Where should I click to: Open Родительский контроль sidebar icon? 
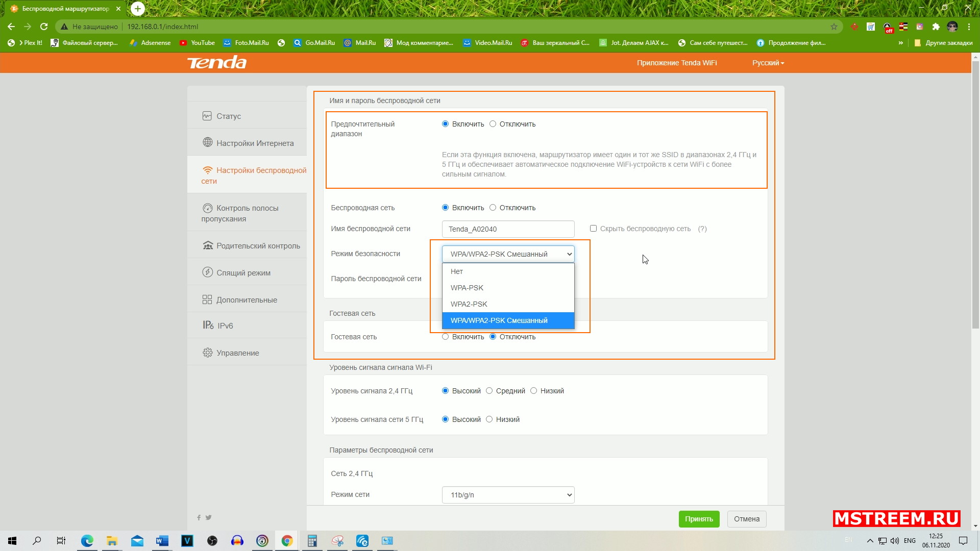click(207, 245)
